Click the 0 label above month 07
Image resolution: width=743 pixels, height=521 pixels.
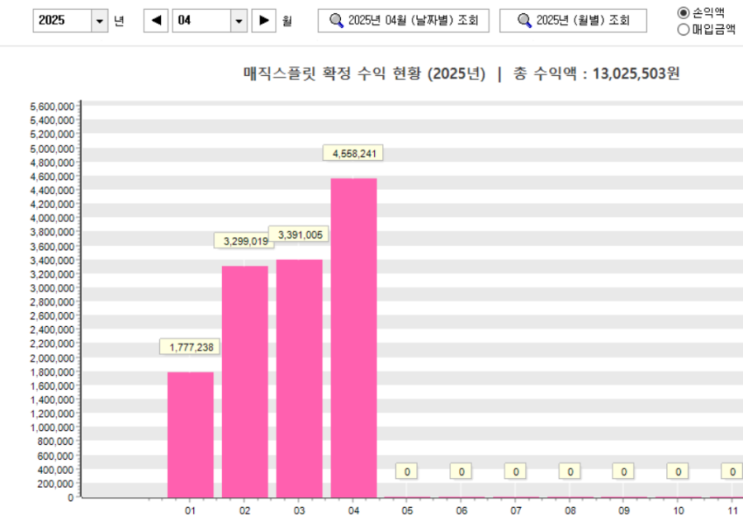(516, 471)
